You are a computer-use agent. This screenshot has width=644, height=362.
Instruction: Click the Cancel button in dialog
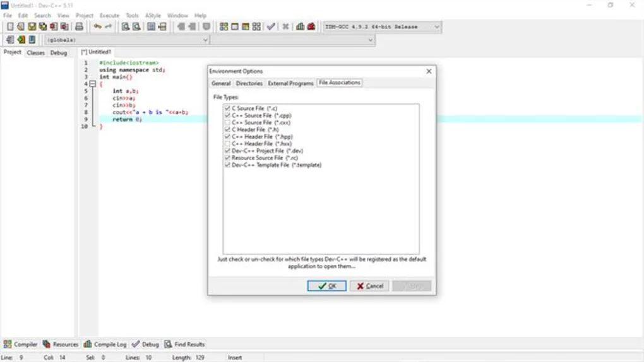(369, 286)
